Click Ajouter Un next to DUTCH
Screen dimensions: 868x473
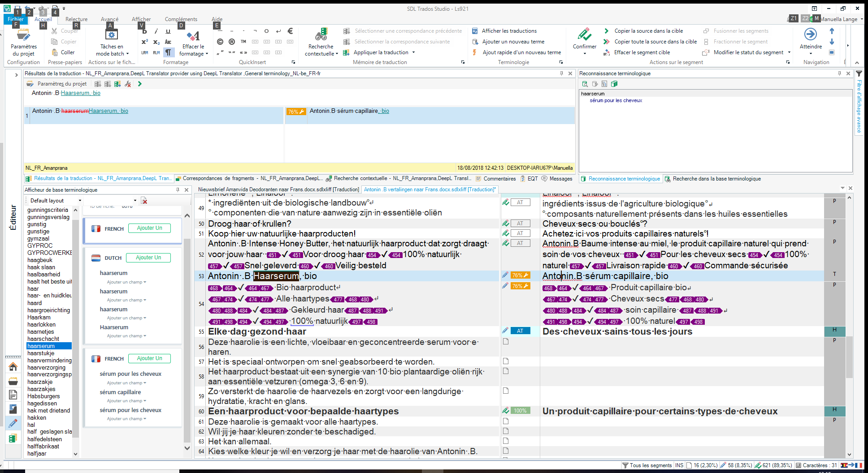(148, 258)
